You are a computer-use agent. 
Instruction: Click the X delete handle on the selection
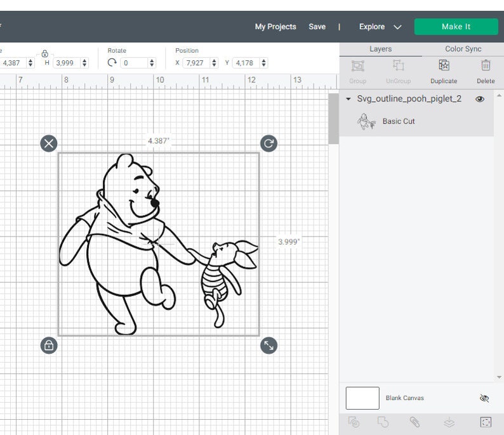point(49,143)
